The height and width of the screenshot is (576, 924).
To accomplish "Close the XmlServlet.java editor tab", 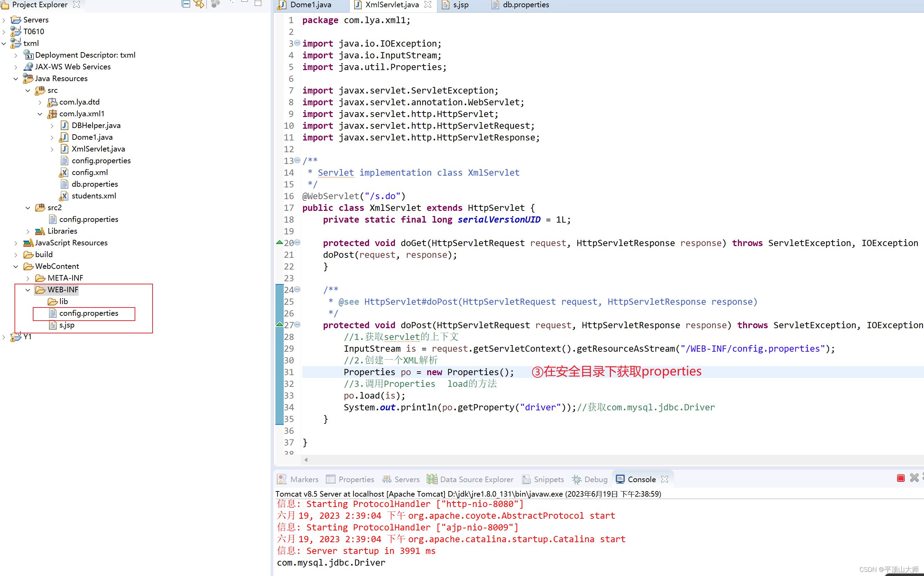I will click(428, 5).
